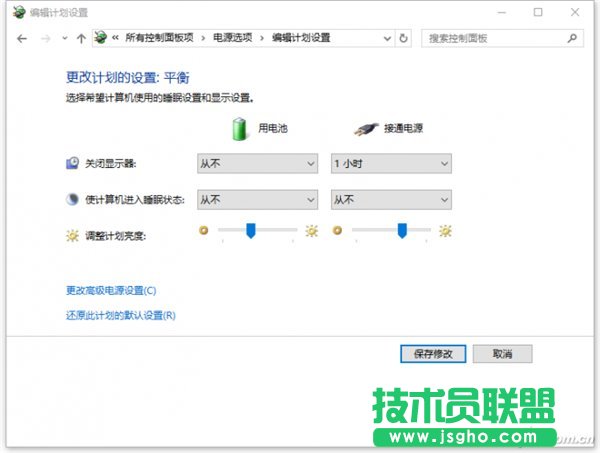Click the monitor icon beside 关闭显示器
Viewport: 600px width, 453px height.
[x=72, y=163]
